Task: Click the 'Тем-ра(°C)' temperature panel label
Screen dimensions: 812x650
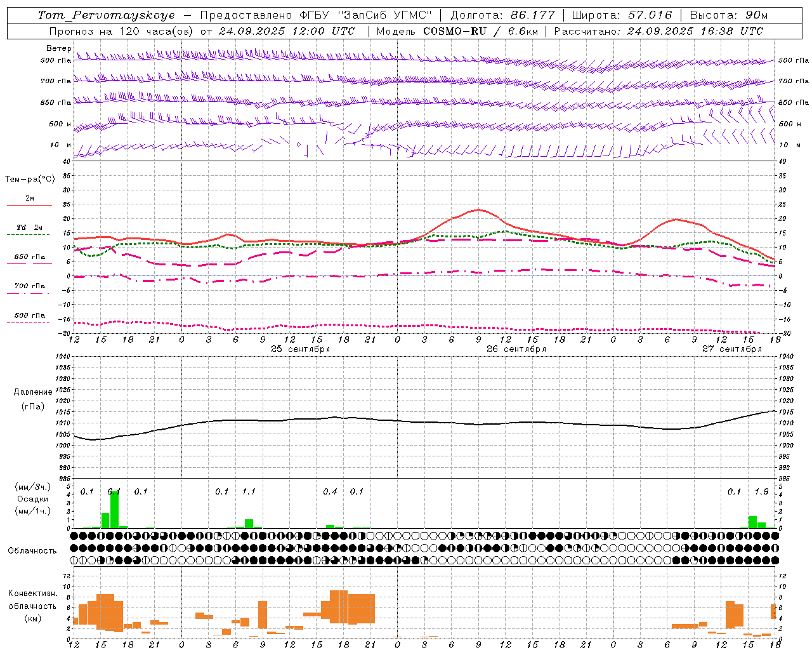Action: pyautogui.click(x=30, y=180)
